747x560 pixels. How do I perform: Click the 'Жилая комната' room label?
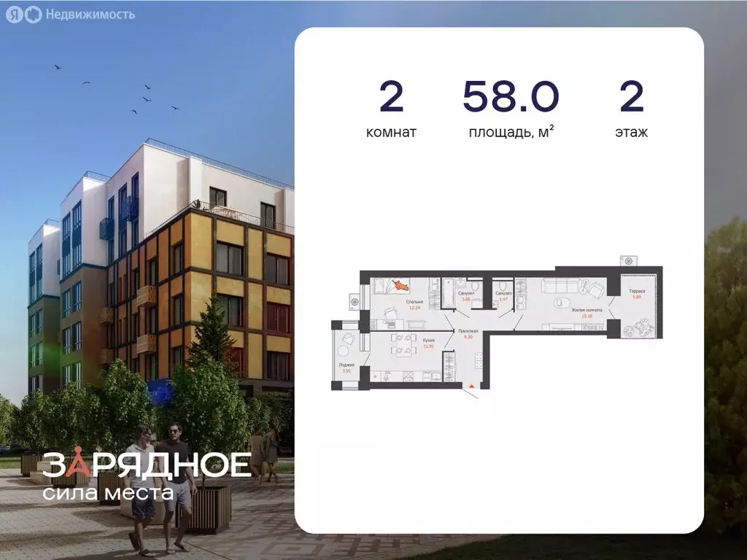587,310
